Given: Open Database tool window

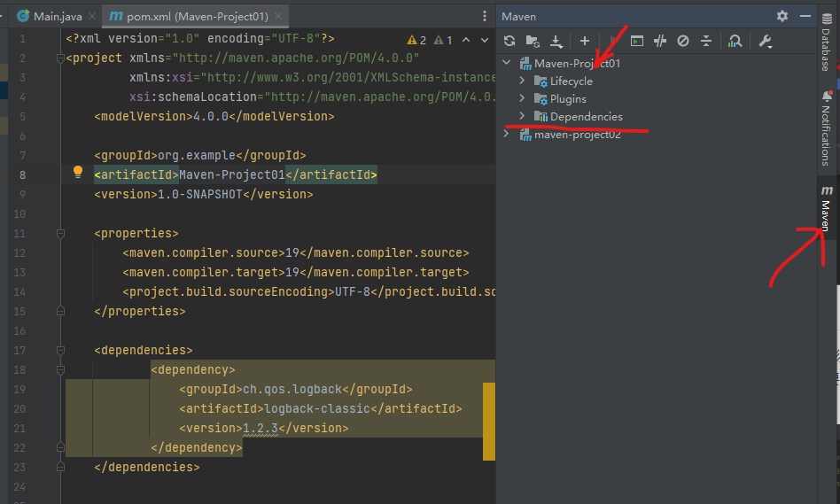Looking at the screenshot, I should pyautogui.click(x=827, y=43).
